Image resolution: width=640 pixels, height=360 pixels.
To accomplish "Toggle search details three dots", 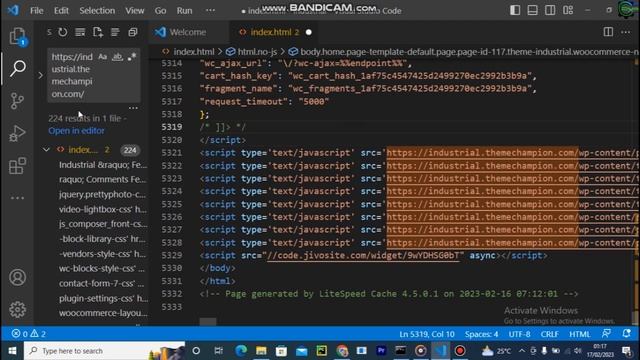I will [x=133, y=108].
